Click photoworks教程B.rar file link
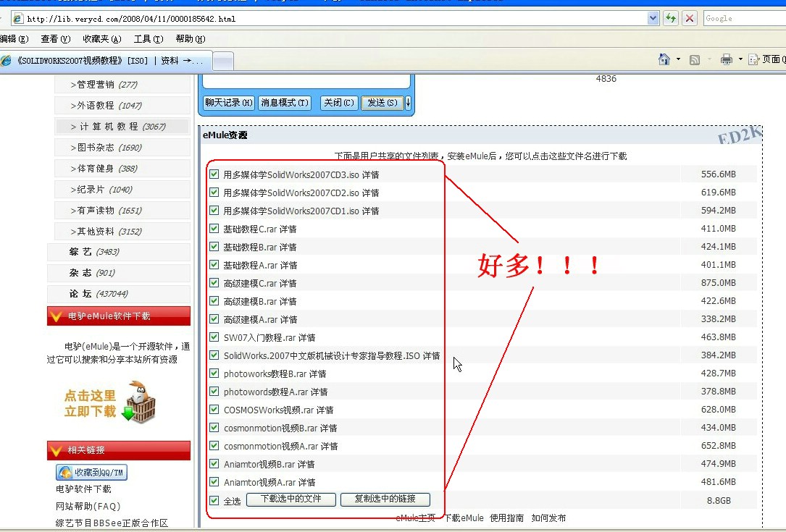The image size is (786, 532). tap(265, 373)
